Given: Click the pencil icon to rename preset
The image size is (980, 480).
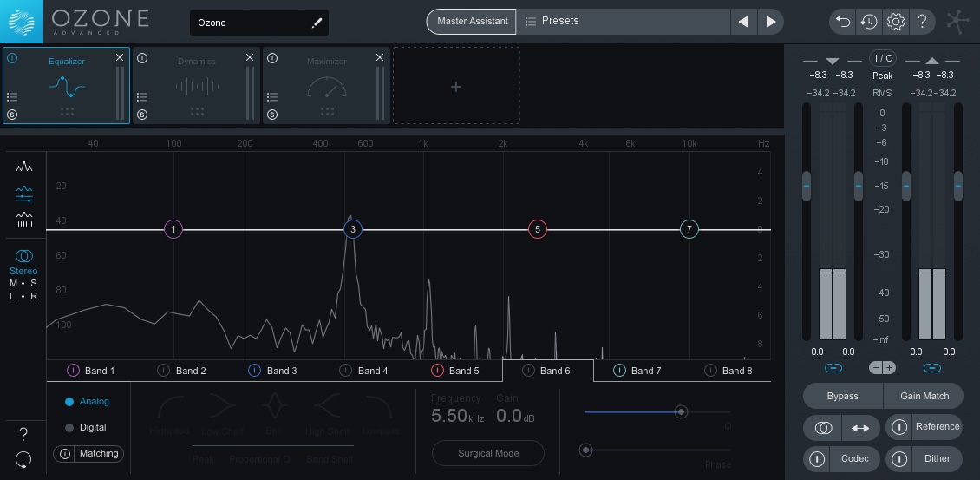Looking at the screenshot, I should [317, 23].
